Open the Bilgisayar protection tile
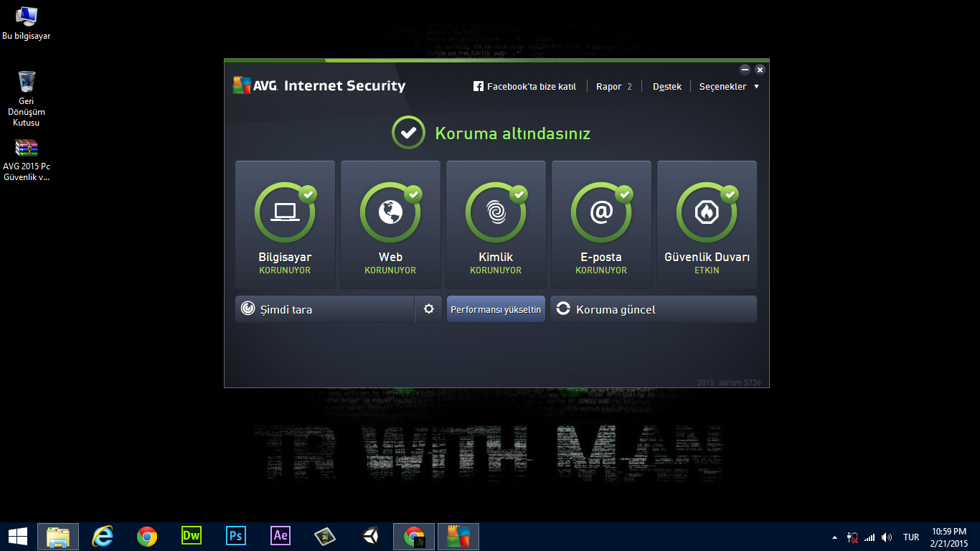The image size is (980, 551). [x=285, y=225]
